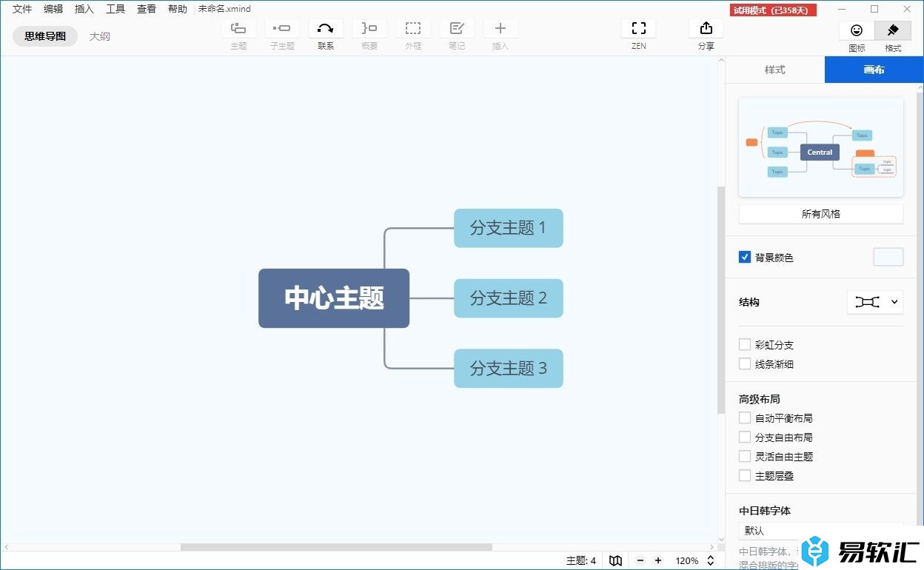
Task: Open the Share (分享) icon
Action: 706,29
